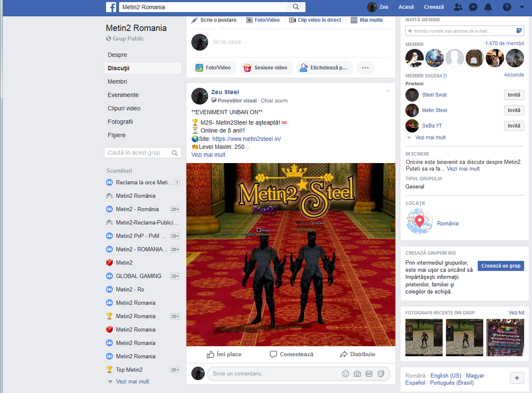Insert an emoji in comment box
The image size is (532, 393).
pyautogui.click(x=345, y=374)
